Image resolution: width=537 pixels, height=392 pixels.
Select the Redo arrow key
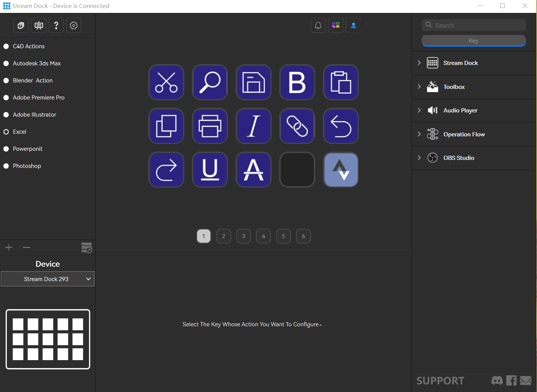166,170
